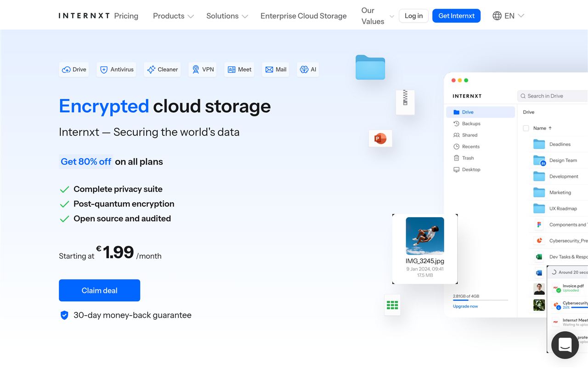Click the globe language icon
The width and height of the screenshot is (588, 368).
497,16
